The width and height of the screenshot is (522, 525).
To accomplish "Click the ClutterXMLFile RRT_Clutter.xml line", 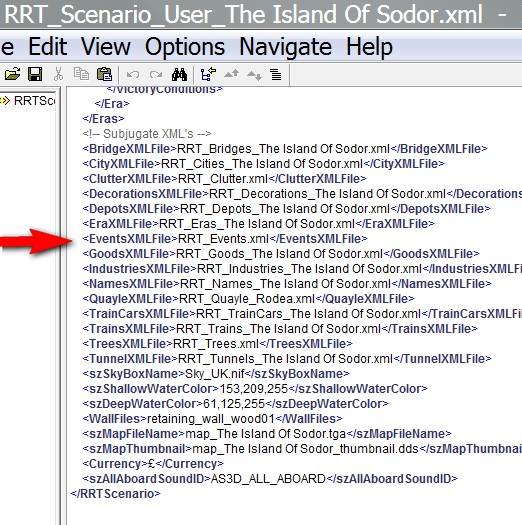I will [x=224, y=179].
